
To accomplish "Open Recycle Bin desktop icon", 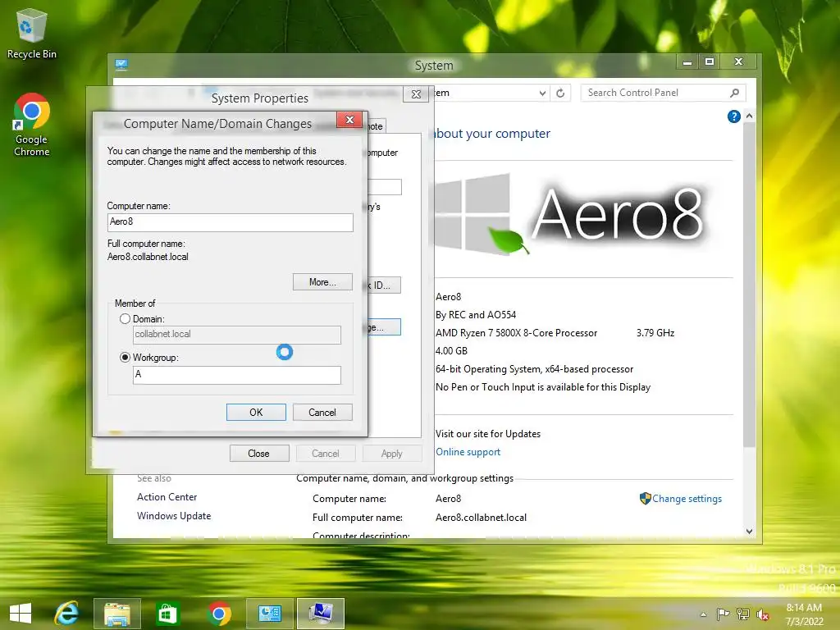I will click(32, 34).
